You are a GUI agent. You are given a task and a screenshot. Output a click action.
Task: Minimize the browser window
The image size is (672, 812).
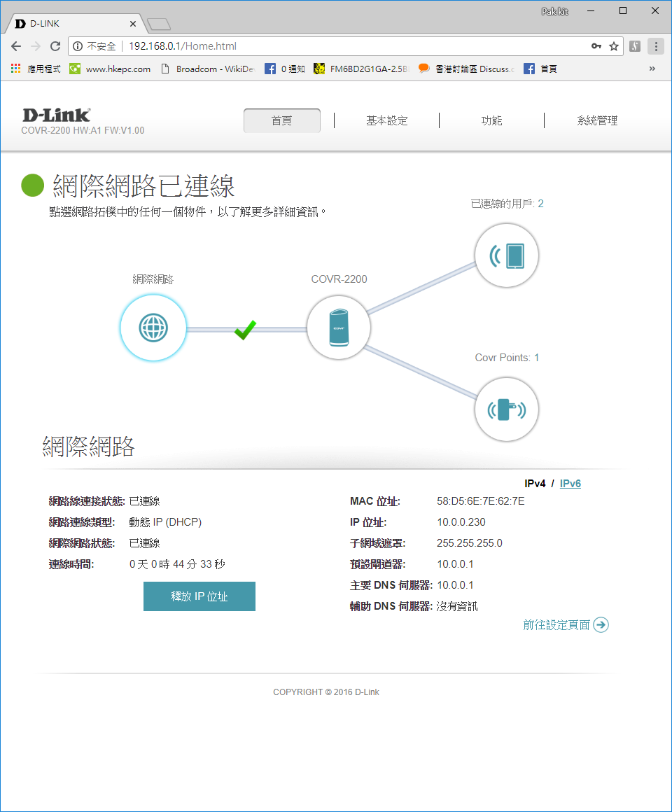[591, 11]
